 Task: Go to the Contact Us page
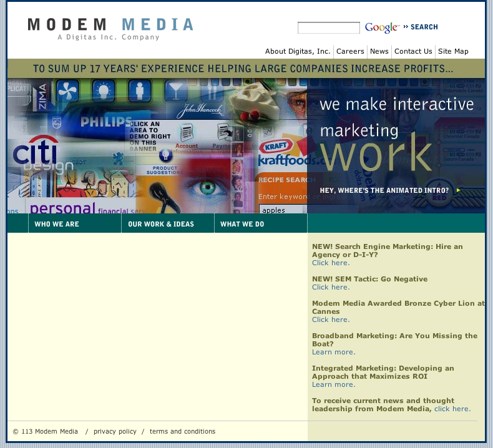[x=412, y=51]
